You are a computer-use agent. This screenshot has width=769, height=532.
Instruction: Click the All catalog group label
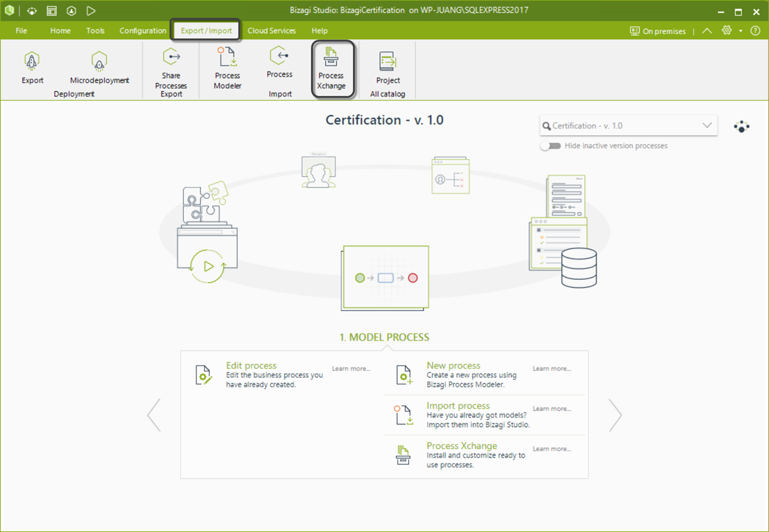pos(388,94)
